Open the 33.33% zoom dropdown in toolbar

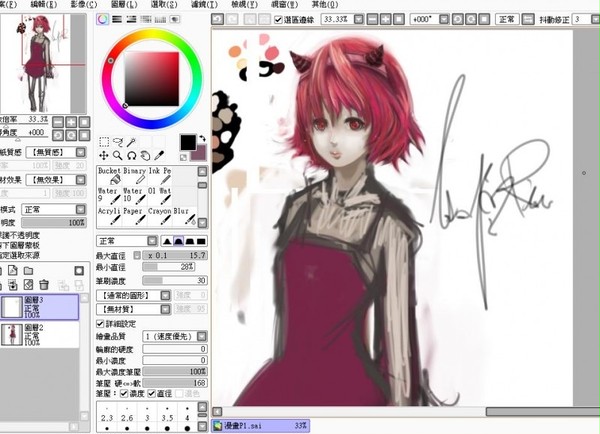pyautogui.click(x=359, y=19)
